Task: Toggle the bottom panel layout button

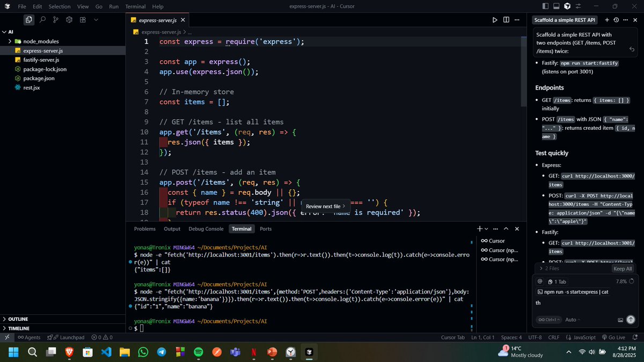Action: [x=557, y=6]
